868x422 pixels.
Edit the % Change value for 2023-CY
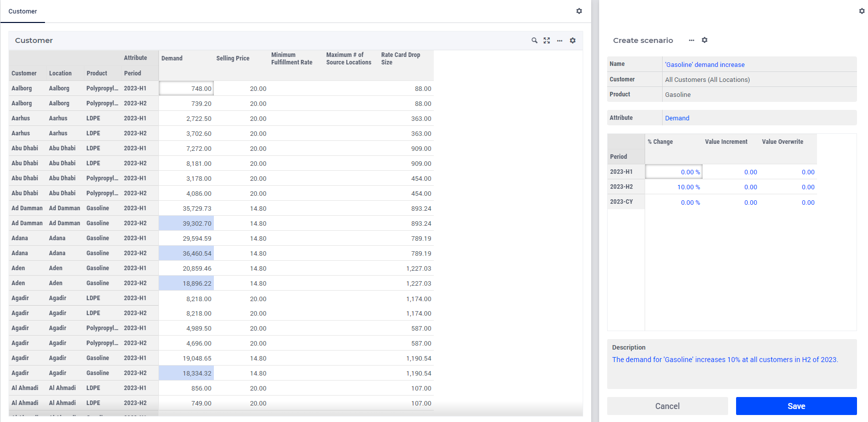coord(674,202)
